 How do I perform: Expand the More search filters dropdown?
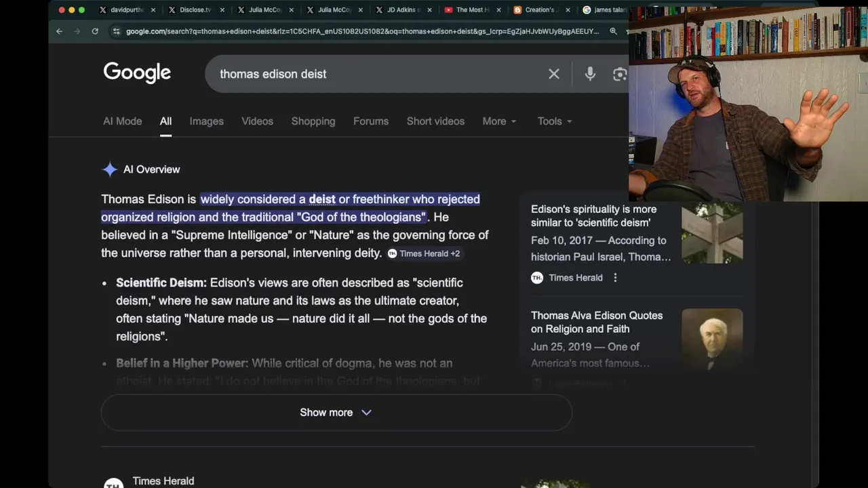tap(499, 121)
